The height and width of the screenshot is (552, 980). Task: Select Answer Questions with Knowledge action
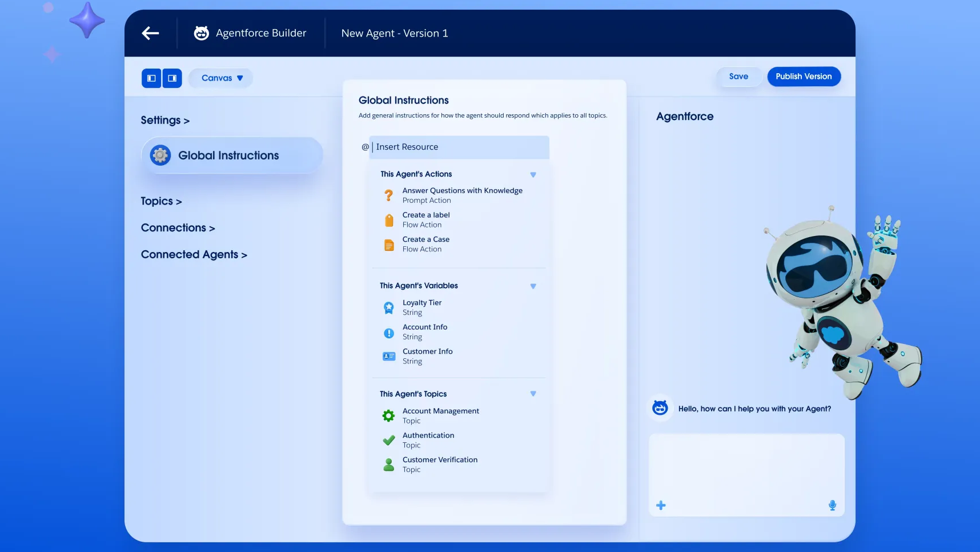pos(462,195)
